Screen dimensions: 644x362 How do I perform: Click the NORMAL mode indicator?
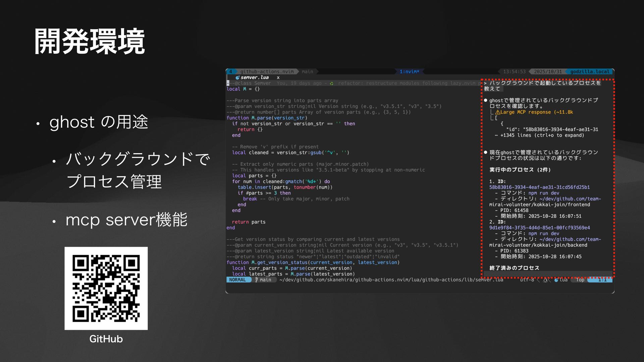coord(237,280)
